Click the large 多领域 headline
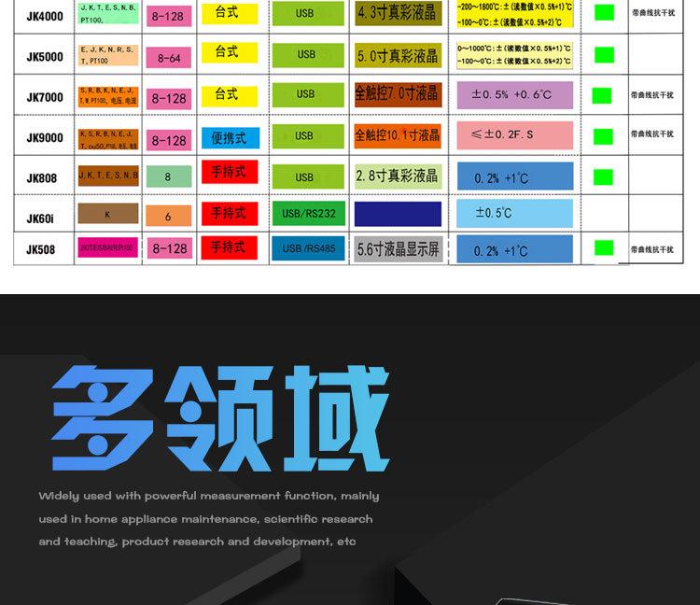The height and width of the screenshot is (605, 700). click(x=220, y=418)
